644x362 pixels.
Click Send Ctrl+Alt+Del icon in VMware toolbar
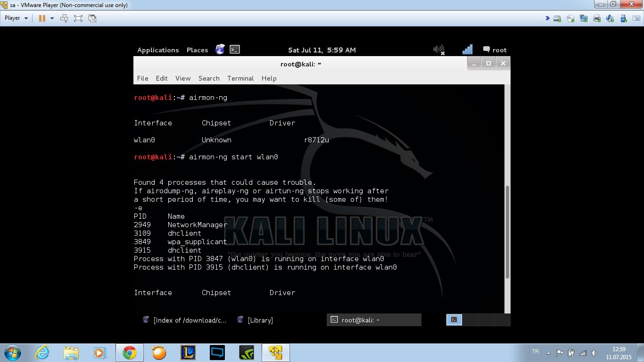coord(64,18)
